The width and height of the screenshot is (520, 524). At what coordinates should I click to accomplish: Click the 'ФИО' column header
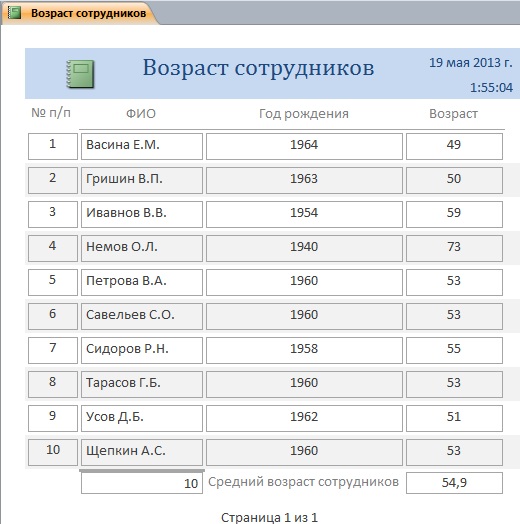[x=141, y=114]
